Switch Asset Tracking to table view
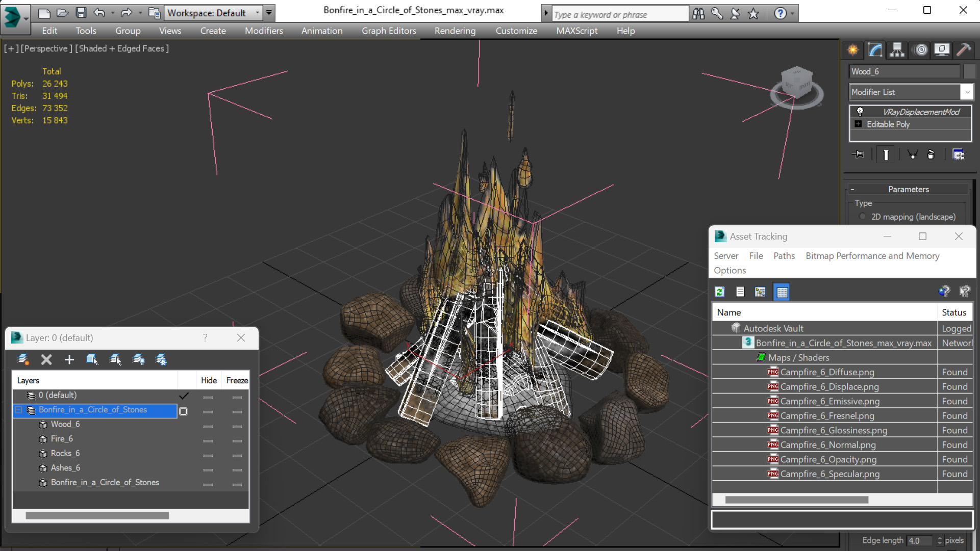980x551 pixels. coord(782,292)
